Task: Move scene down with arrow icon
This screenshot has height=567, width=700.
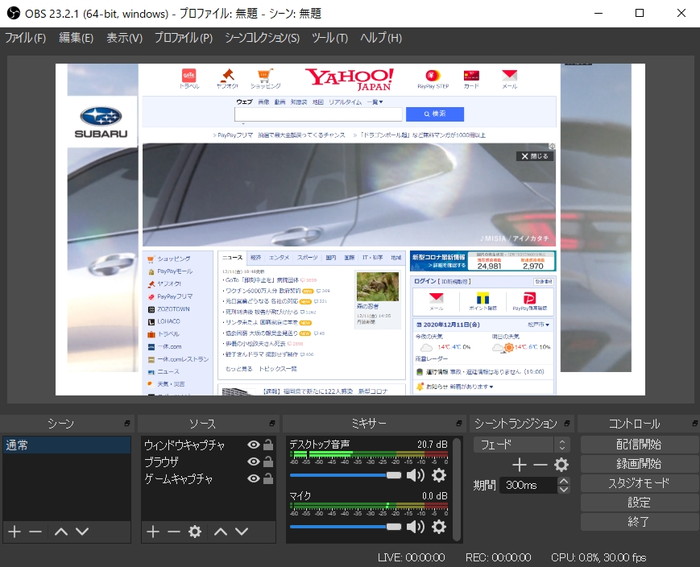Action: (x=82, y=531)
